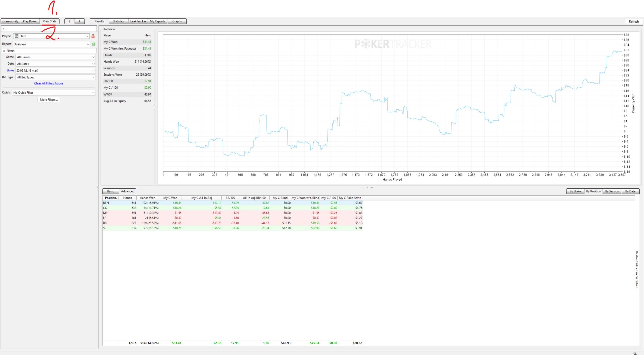
Task: Select the Advanced stats view
Action: click(128, 191)
